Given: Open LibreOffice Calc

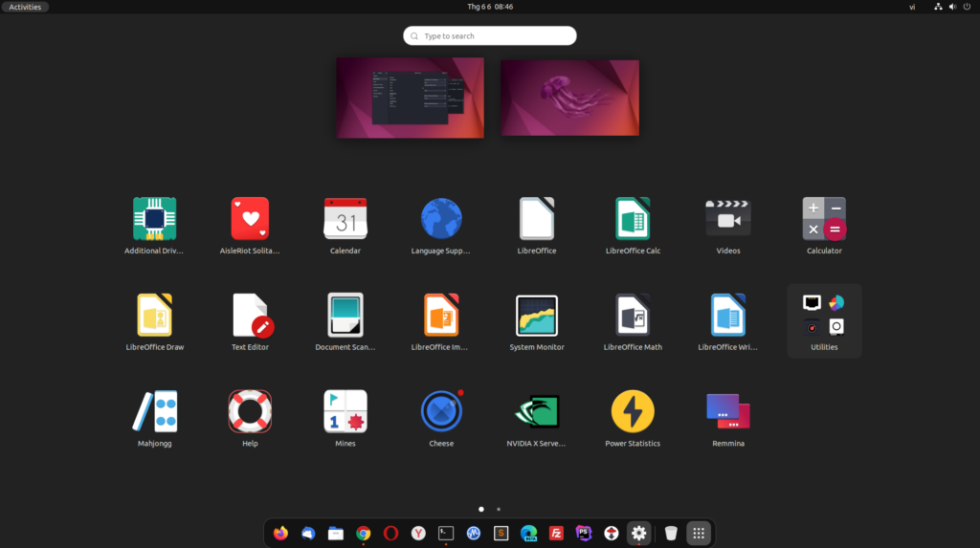Looking at the screenshot, I should coord(633,219).
